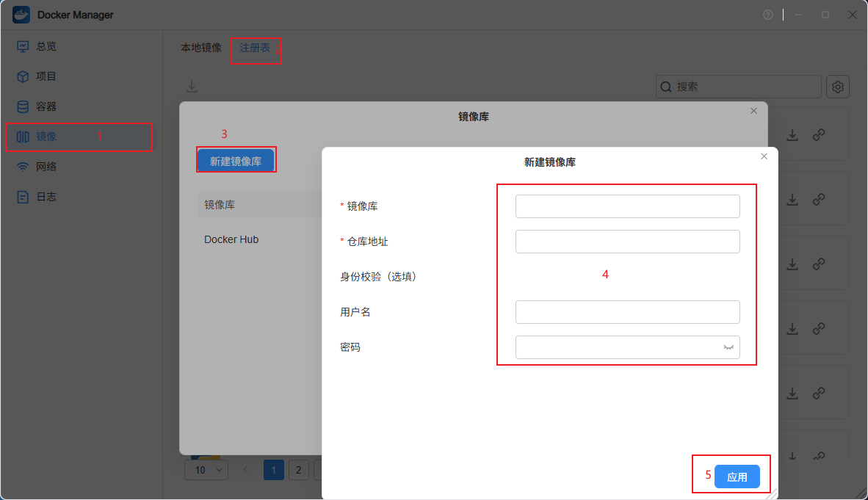Go to page 1

click(x=273, y=470)
